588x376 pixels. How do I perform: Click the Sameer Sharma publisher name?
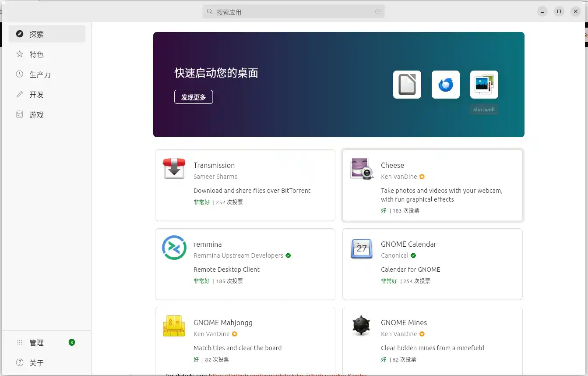pyautogui.click(x=215, y=177)
